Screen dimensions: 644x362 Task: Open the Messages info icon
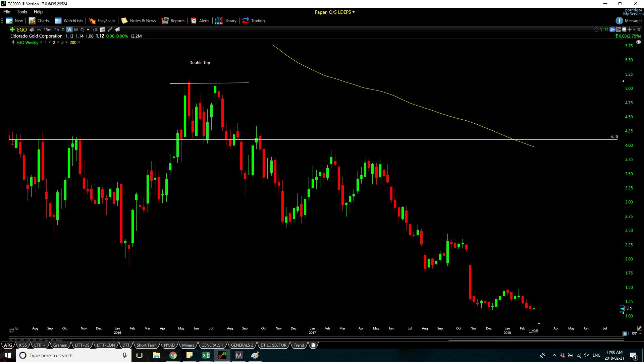619,21
